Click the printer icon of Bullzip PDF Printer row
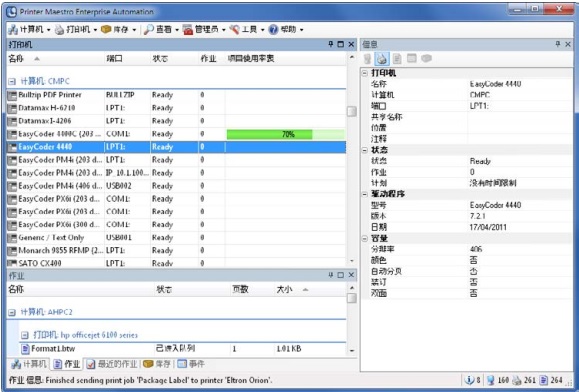579x392 pixels. click(x=12, y=95)
